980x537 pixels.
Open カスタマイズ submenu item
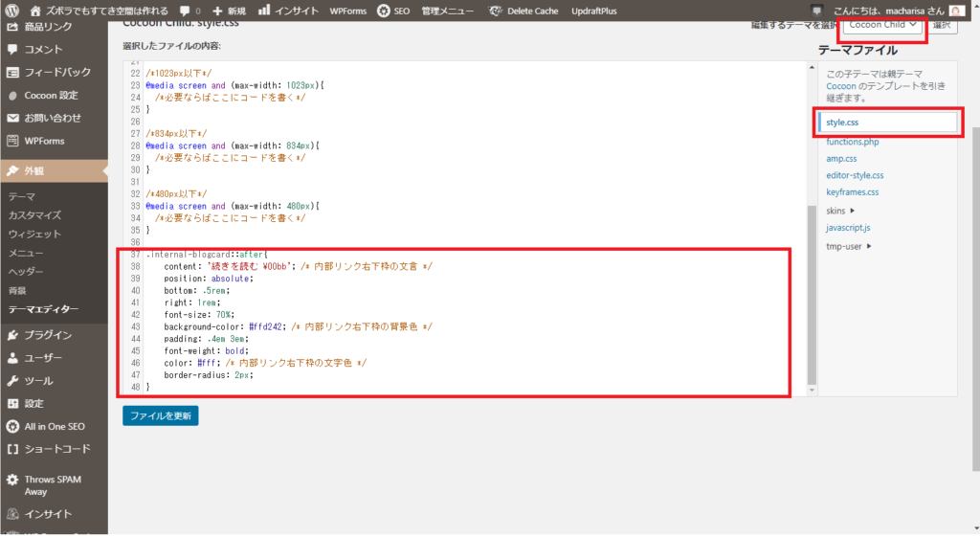(35, 215)
